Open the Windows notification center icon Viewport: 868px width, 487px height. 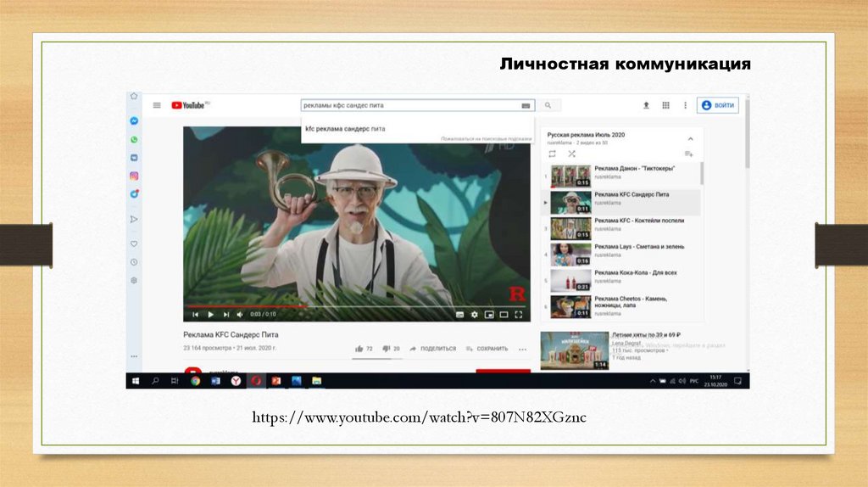[738, 381]
